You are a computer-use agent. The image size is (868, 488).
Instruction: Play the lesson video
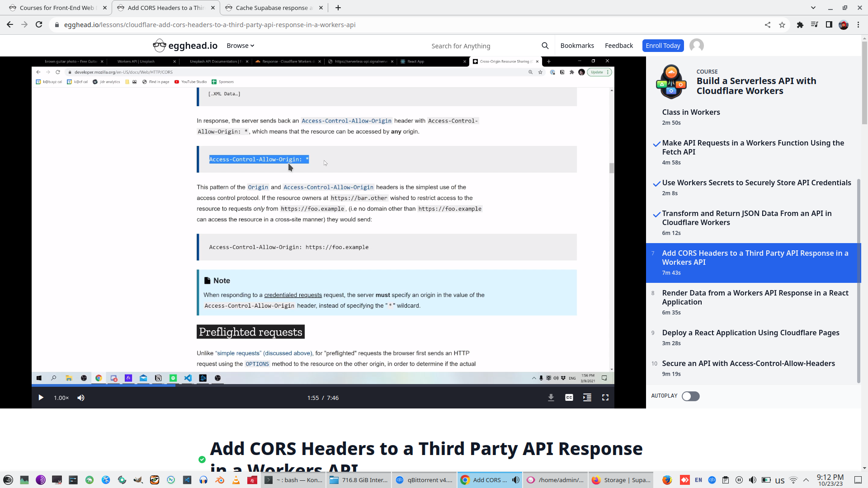click(x=41, y=398)
